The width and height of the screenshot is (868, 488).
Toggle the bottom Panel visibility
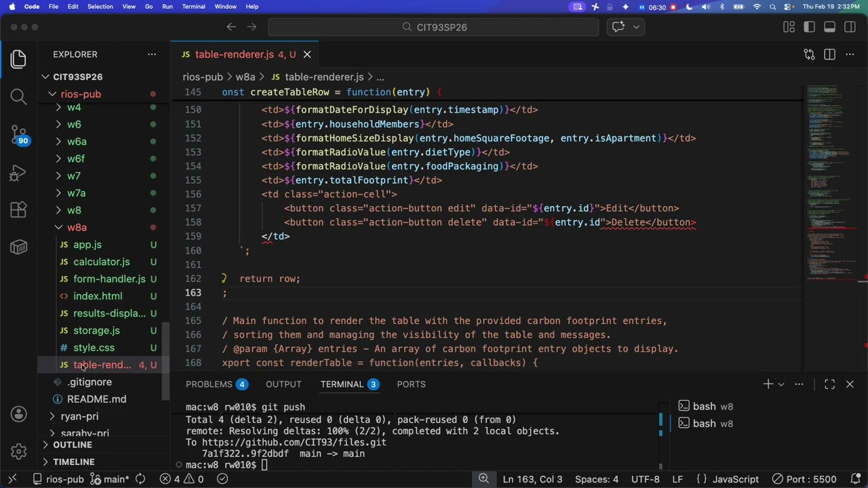[829, 27]
